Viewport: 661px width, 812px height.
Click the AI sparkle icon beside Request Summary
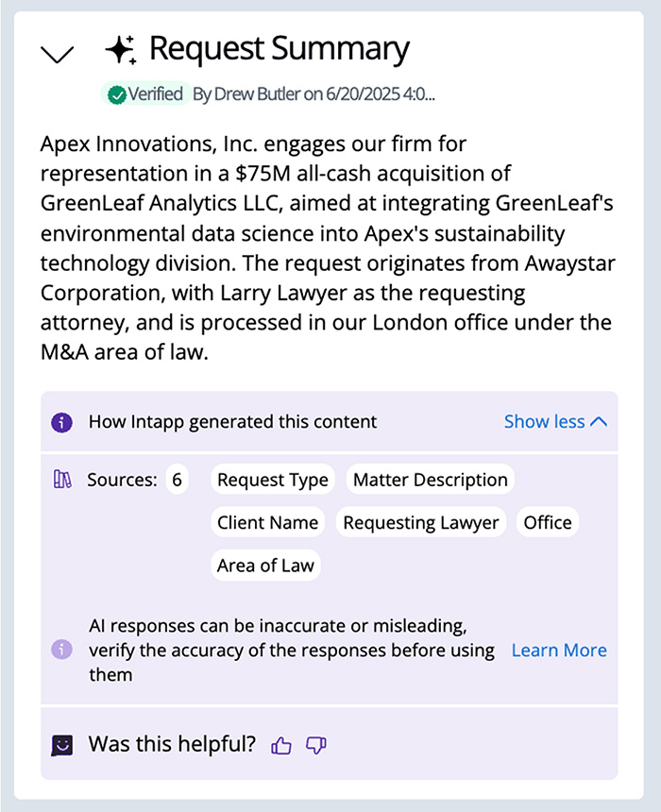coord(121,50)
